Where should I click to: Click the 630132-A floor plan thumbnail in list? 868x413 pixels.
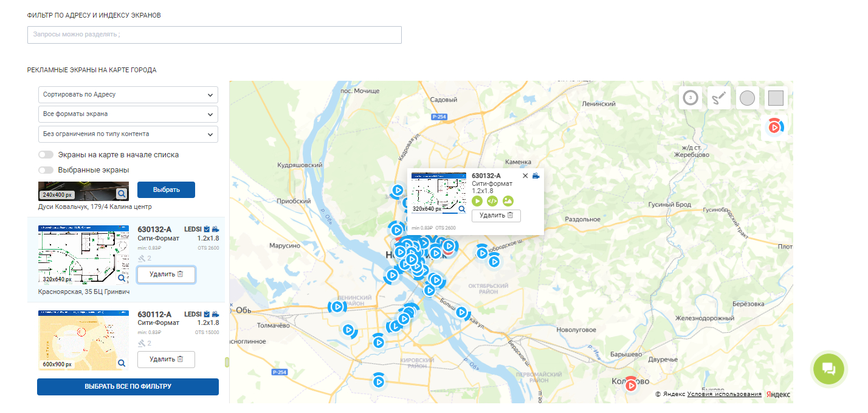[83, 254]
